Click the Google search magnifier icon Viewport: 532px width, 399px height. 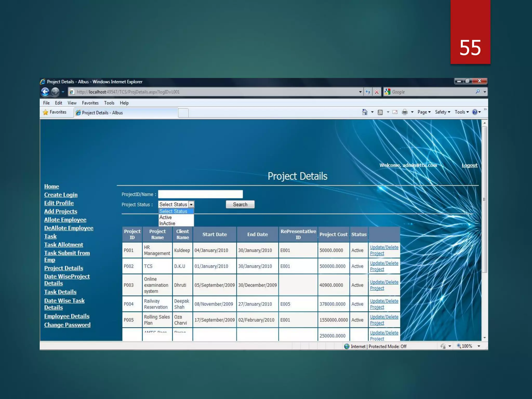[478, 92]
